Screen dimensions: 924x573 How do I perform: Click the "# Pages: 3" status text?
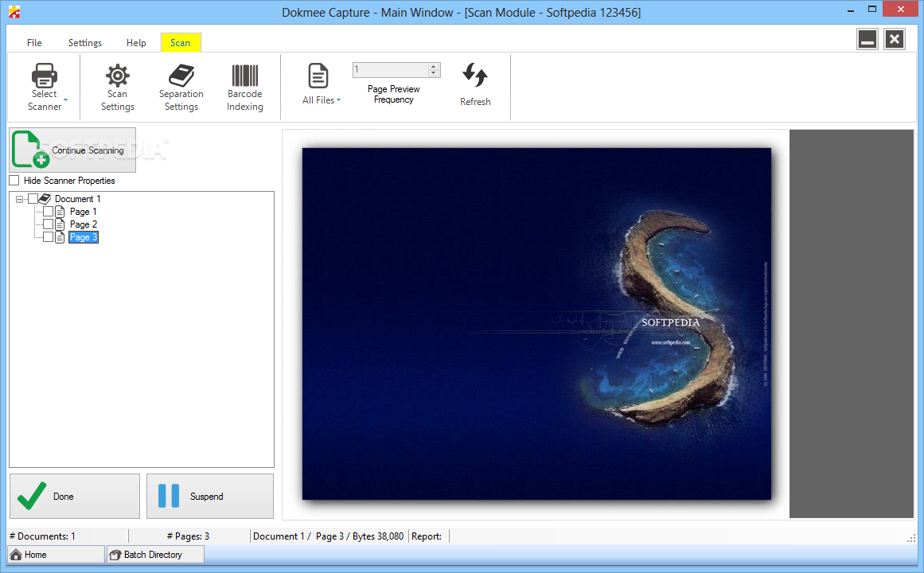(x=188, y=536)
